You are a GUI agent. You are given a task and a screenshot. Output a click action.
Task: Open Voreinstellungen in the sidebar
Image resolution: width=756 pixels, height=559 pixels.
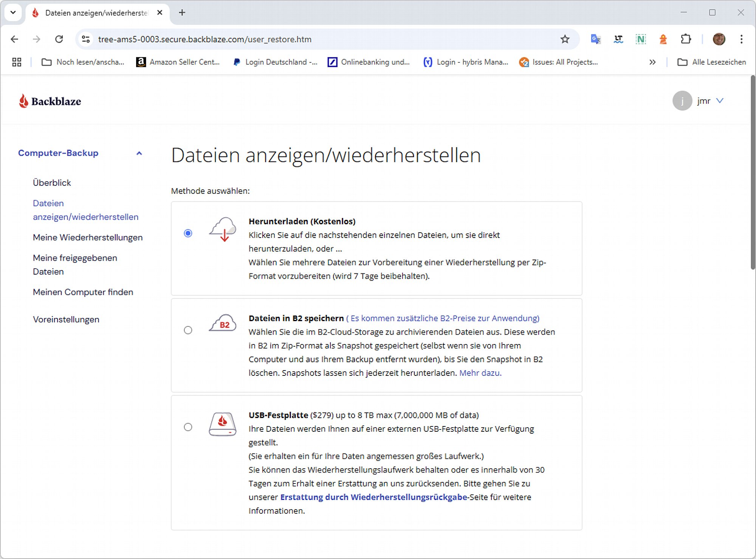[x=66, y=320]
